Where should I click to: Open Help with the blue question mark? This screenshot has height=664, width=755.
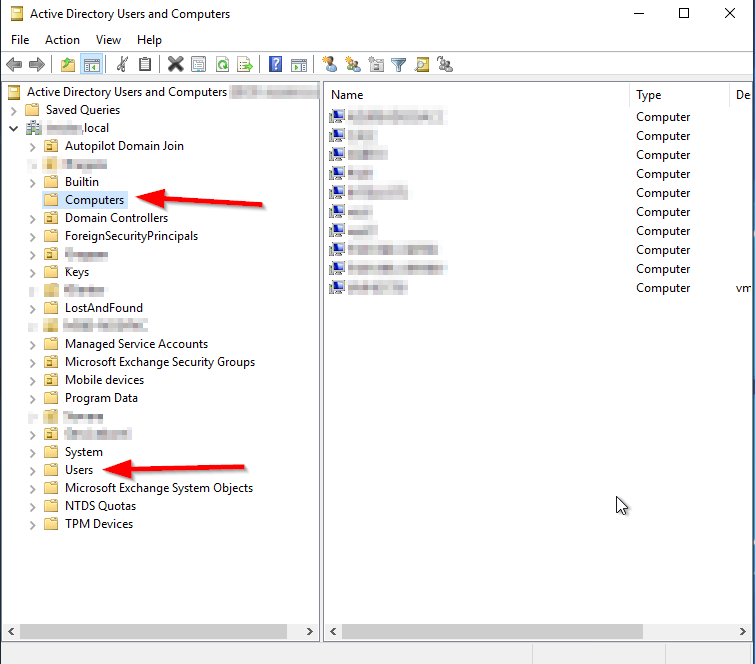point(275,64)
